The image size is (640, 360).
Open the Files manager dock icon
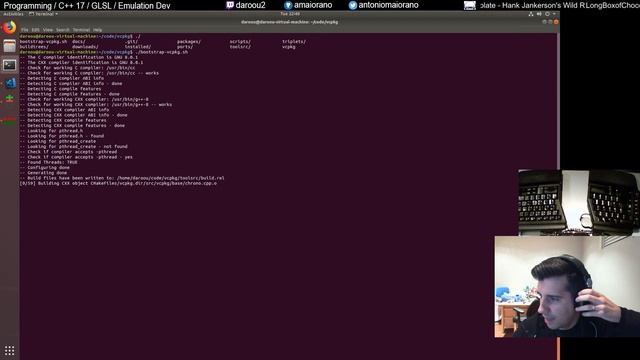[x=9, y=46]
